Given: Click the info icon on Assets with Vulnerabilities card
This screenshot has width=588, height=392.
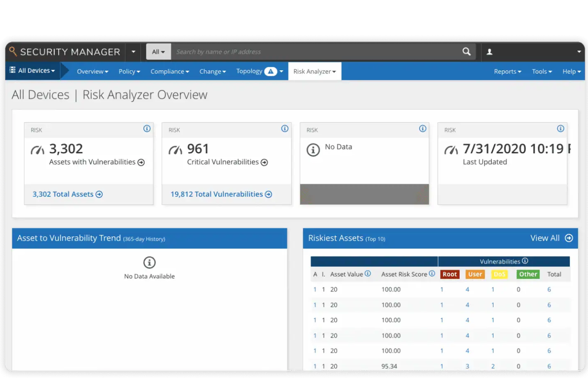Looking at the screenshot, I should pyautogui.click(x=147, y=129).
